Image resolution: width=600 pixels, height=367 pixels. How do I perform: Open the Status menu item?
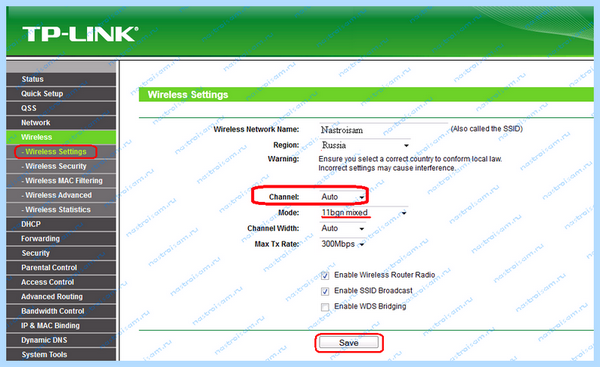tap(61, 79)
